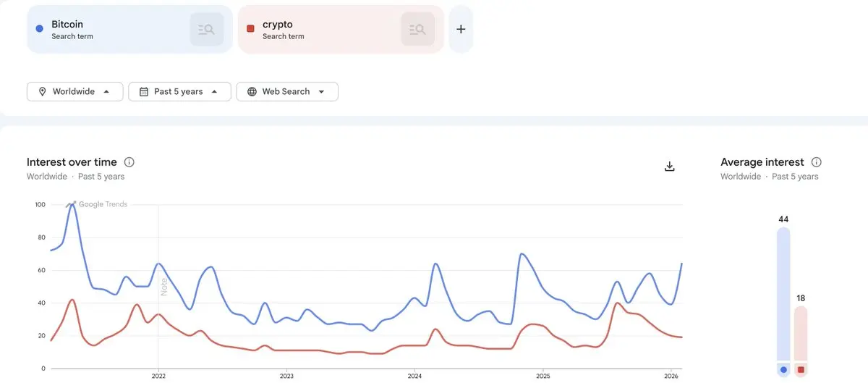
Task: Select the crypto search term chip
Action: (x=318, y=30)
